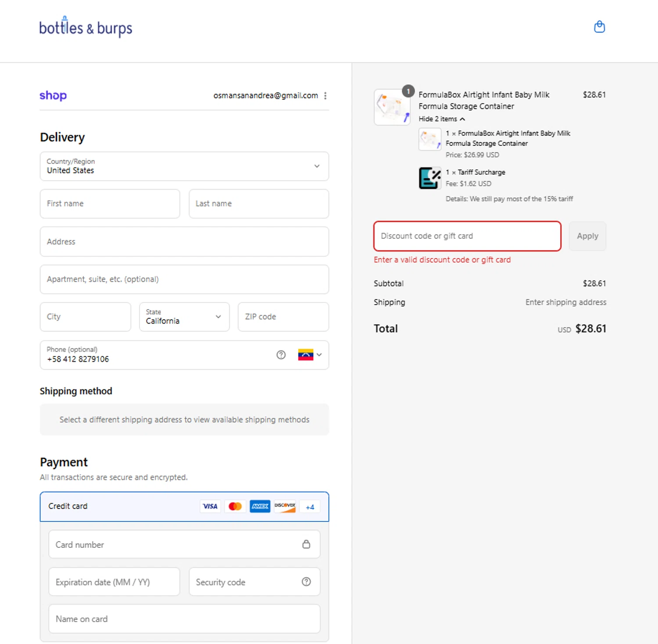Click the City input field
Viewport: 658px width, 644px height.
click(x=85, y=317)
